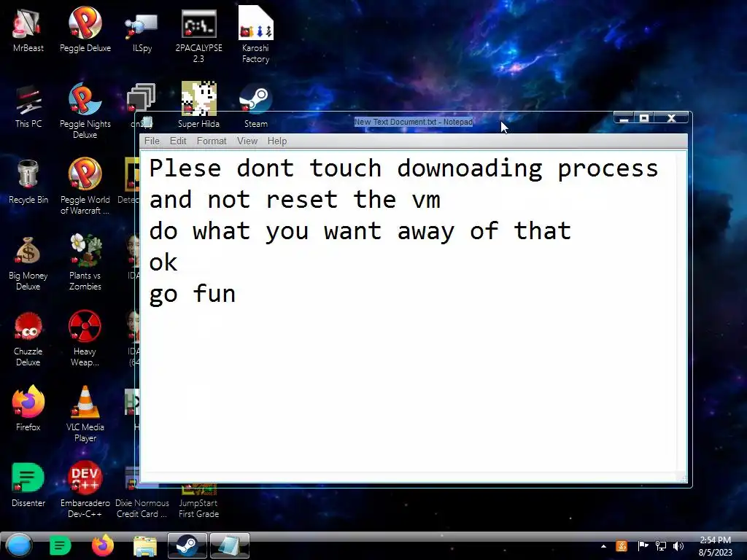Close the Notepad window
The height and width of the screenshot is (560, 747).
[671, 117]
